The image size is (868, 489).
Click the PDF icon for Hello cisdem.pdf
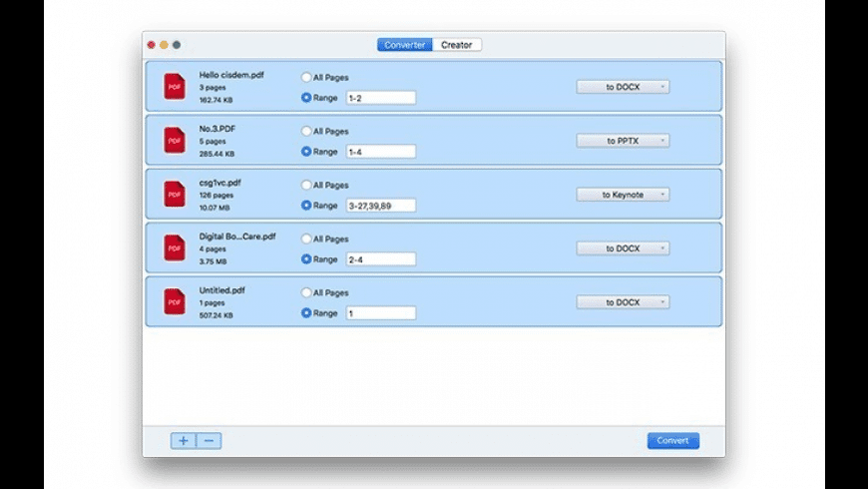point(175,87)
